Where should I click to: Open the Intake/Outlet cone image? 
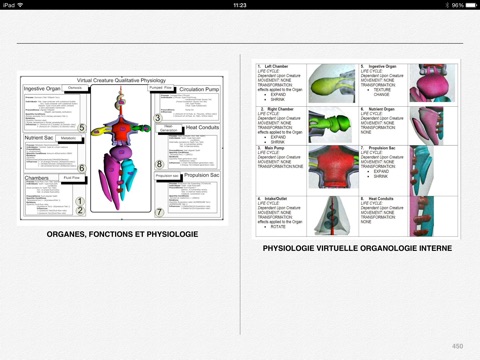[332, 216]
